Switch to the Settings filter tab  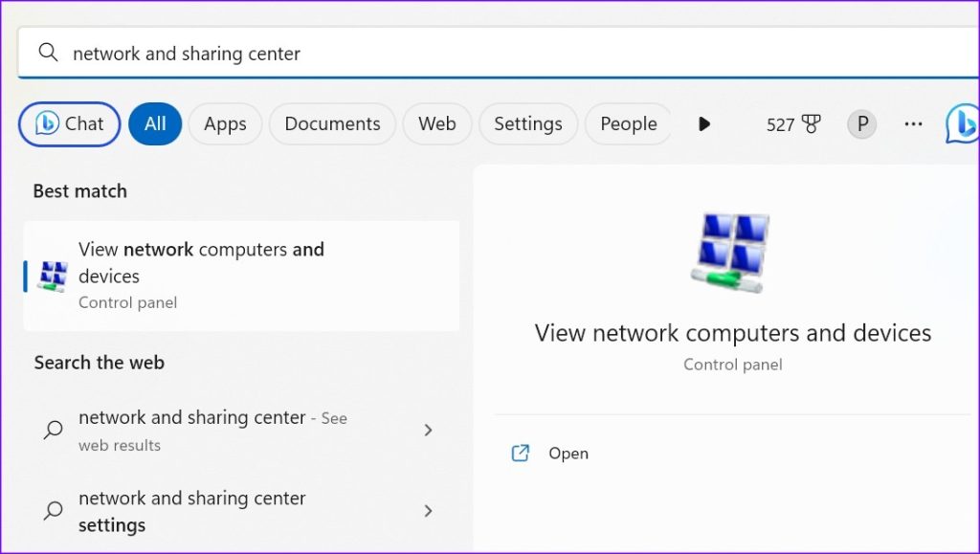coord(528,123)
